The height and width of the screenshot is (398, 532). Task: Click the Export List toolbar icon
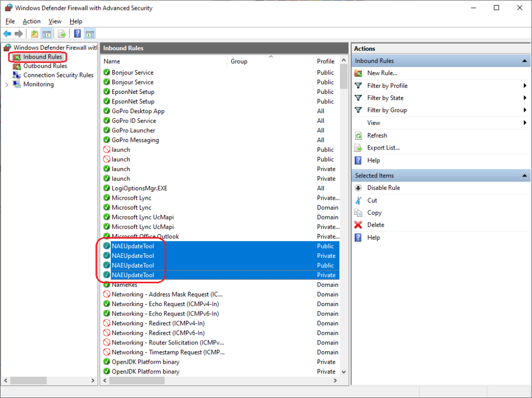(62, 34)
